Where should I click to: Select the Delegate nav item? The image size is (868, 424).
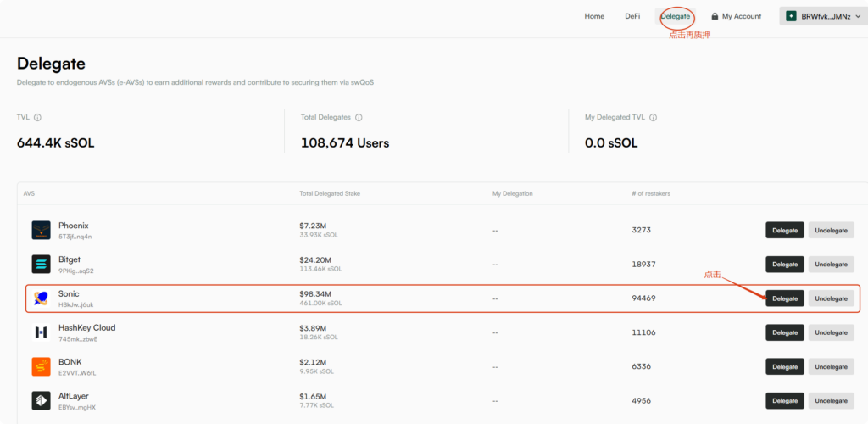(676, 16)
